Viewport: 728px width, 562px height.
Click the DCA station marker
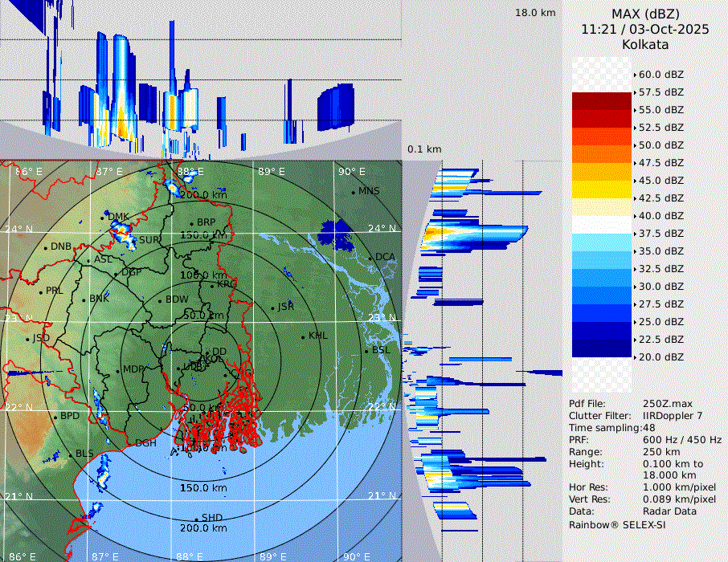[370, 258]
